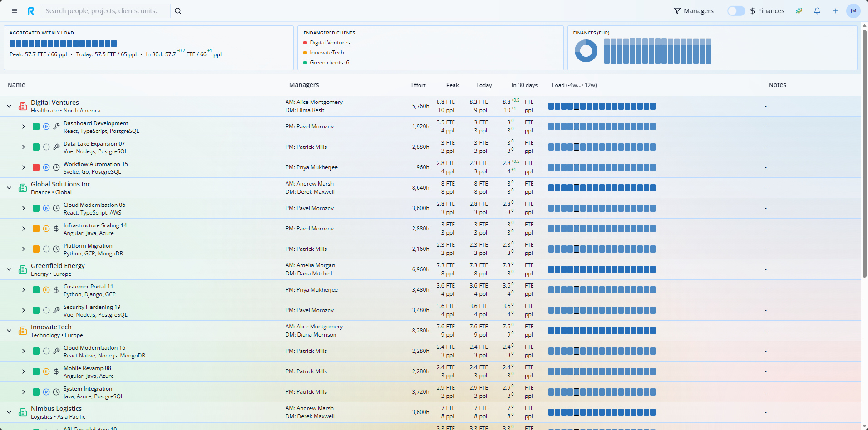Click the dollar icon on Customer Portal 11 row

56,290
